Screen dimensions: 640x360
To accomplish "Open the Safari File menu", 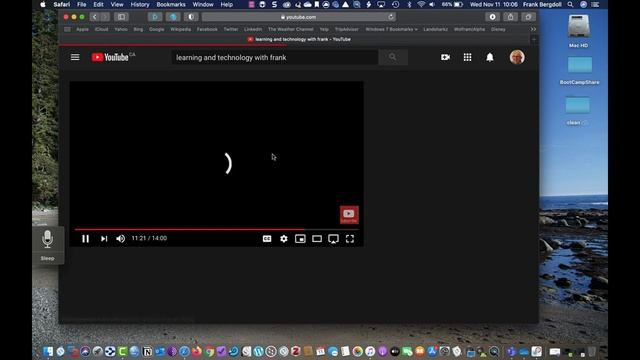I will point(82,4).
